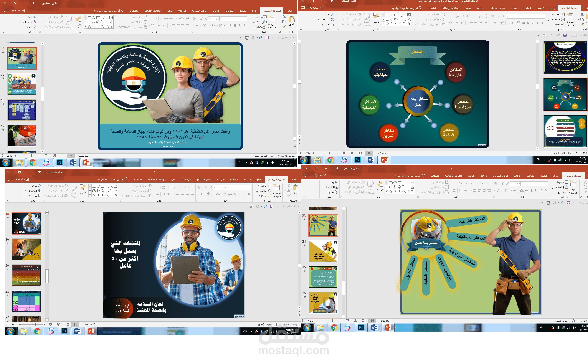Viewport: 588px width, 364px height.
Task: Click Replace (استبدال) in slide 23 window
Action: pos(331,187)
